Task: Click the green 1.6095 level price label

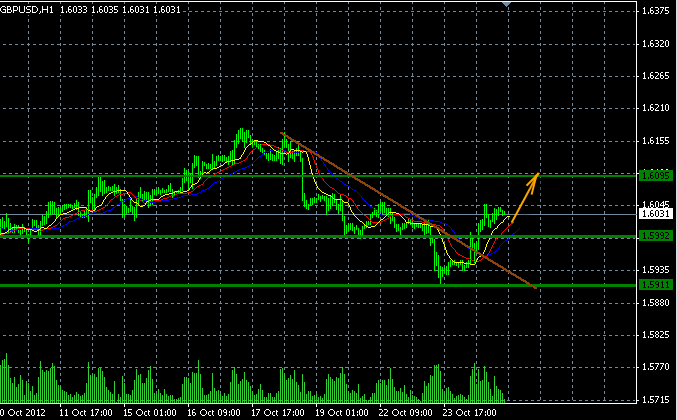Action: (656, 176)
